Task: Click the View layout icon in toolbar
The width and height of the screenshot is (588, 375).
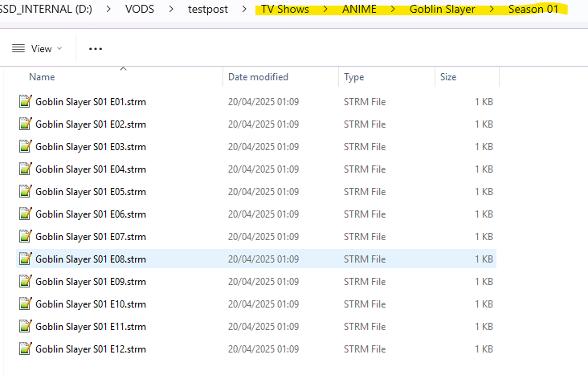Action: 18,49
